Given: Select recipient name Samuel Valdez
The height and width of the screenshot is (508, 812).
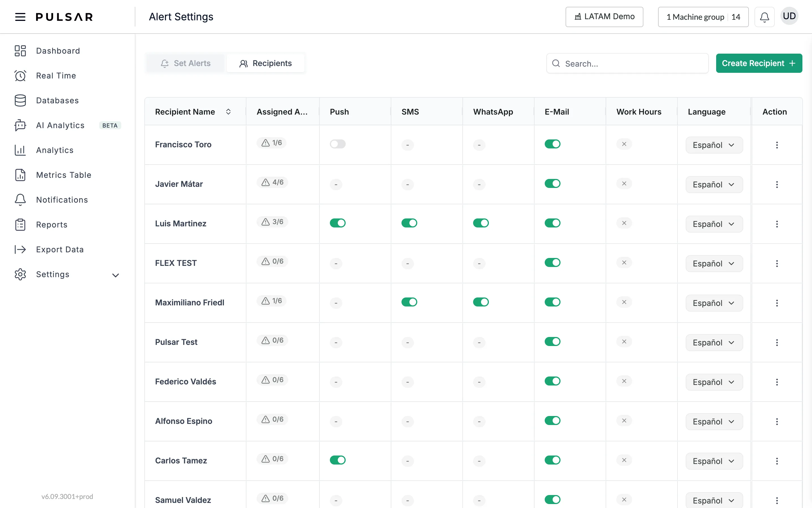Looking at the screenshot, I should click(x=183, y=500).
